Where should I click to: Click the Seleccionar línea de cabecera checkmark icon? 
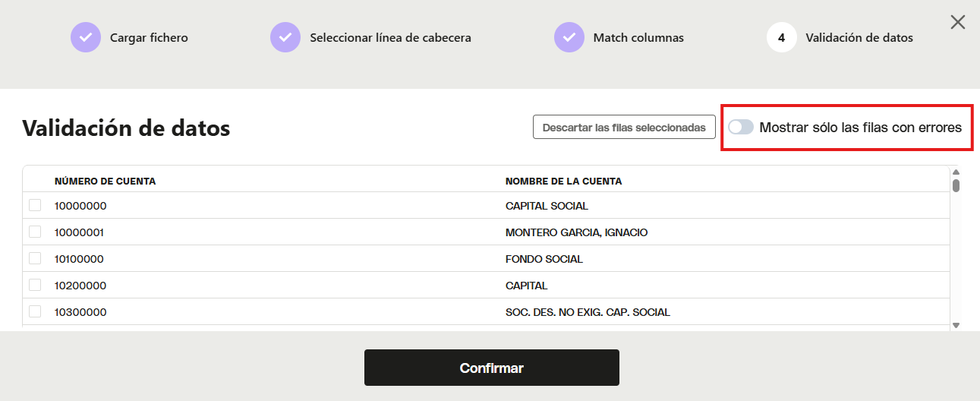click(x=285, y=37)
